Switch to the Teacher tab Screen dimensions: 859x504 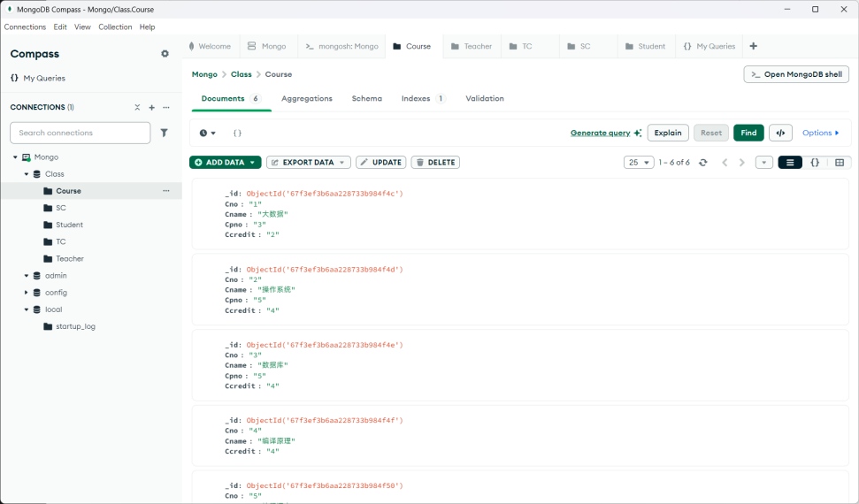(472, 47)
